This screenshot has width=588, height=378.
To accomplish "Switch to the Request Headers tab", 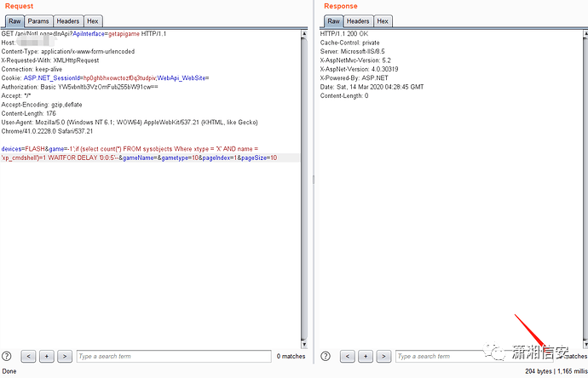I will [68, 21].
